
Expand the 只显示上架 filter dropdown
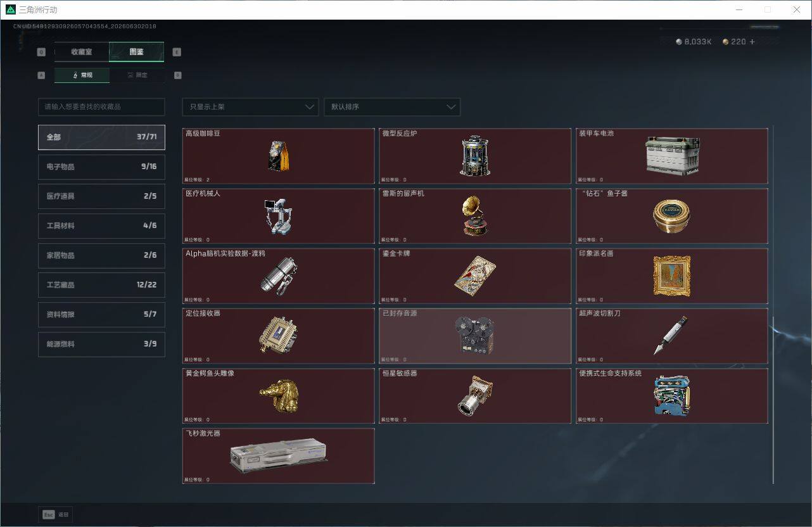250,107
